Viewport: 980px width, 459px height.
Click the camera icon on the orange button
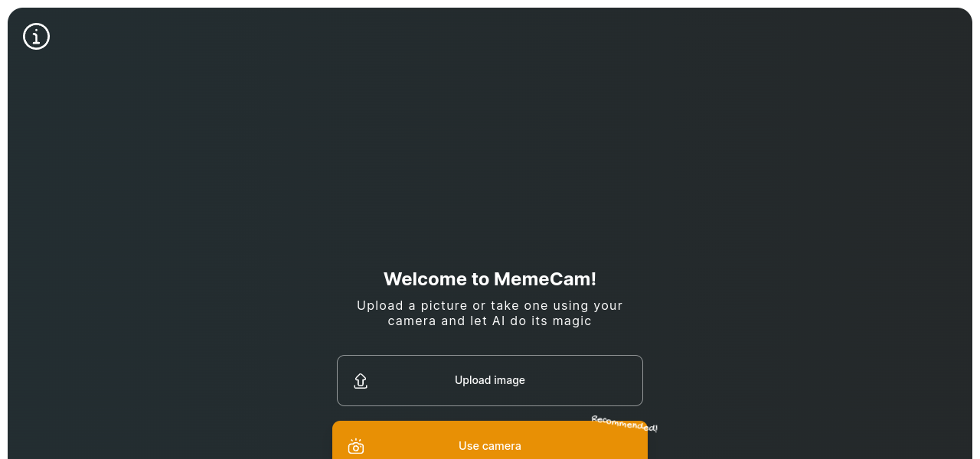coord(356,446)
